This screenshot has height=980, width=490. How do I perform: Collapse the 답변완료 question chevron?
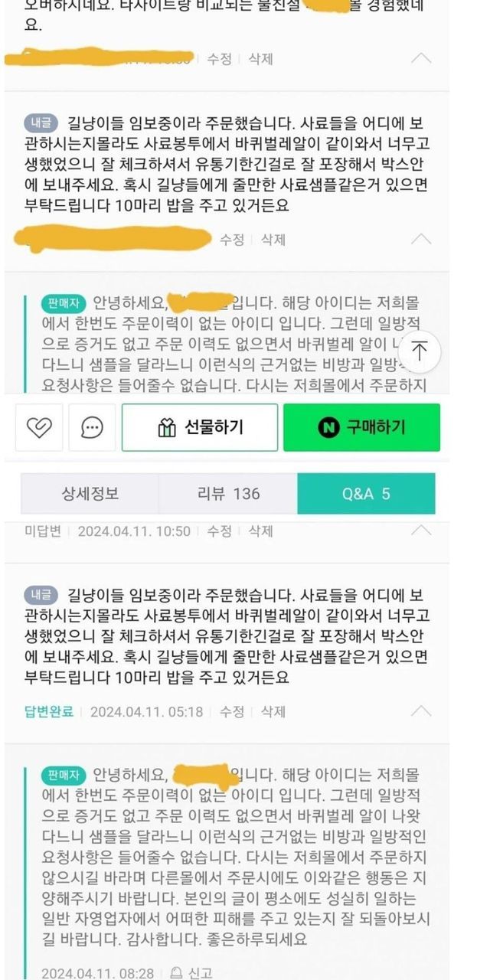(x=421, y=711)
